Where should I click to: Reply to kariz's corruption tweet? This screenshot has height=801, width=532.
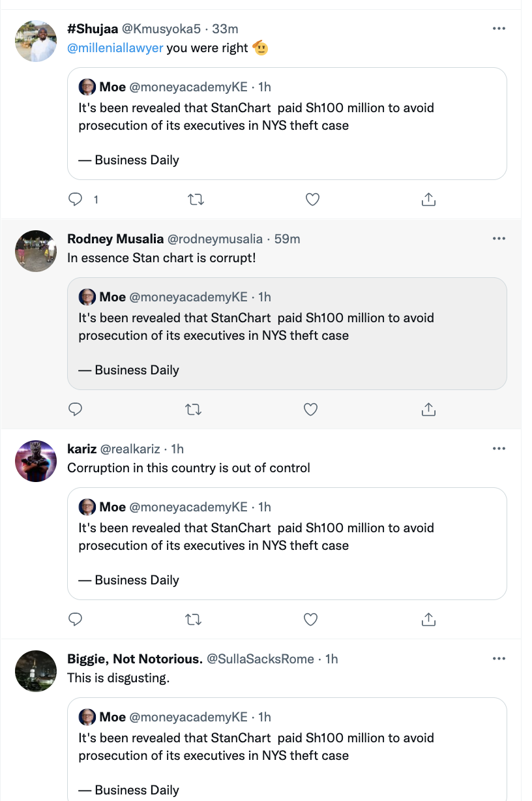pos(76,619)
